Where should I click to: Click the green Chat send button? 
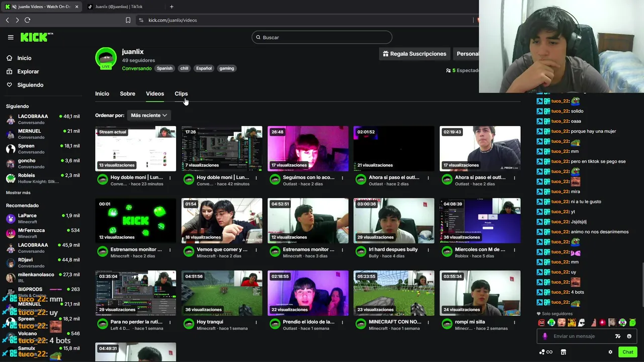pyautogui.click(x=628, y=352)
